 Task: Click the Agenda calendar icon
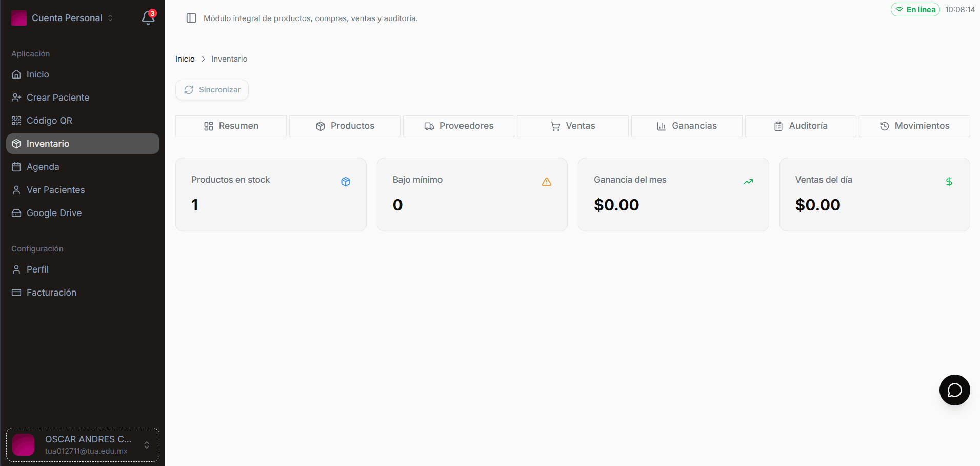point(17,166)
